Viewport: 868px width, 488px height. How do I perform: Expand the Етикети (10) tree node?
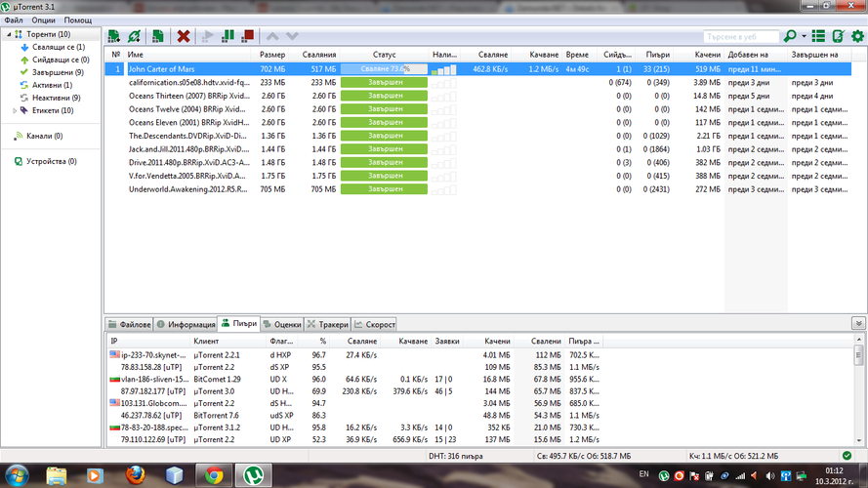(15, 110)
